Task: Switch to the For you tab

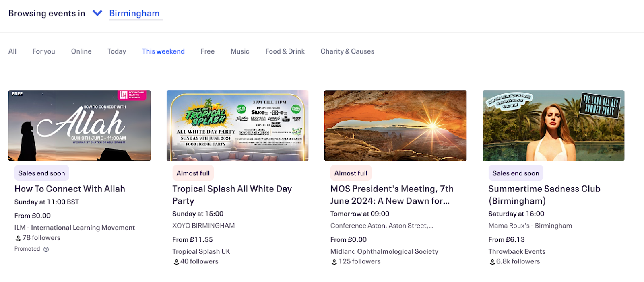Action: point(43,51)
